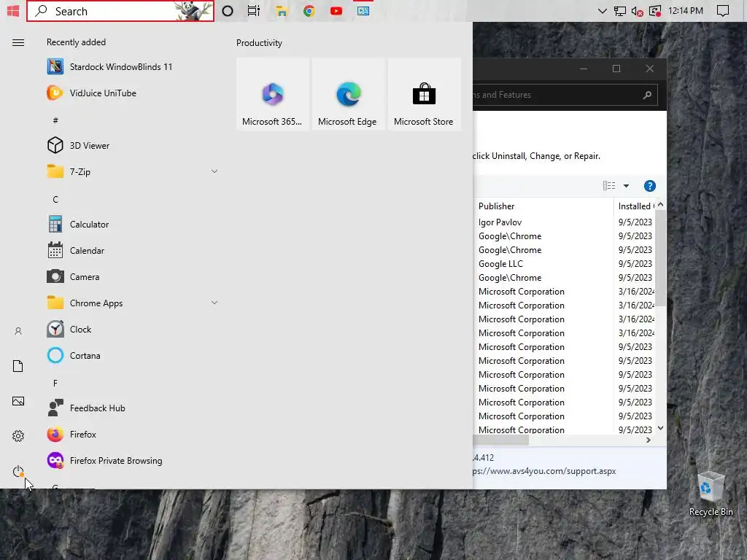Click down arrow of programs list scrollbar
Viewport: 747px width, 560px height.
point(660,428)
